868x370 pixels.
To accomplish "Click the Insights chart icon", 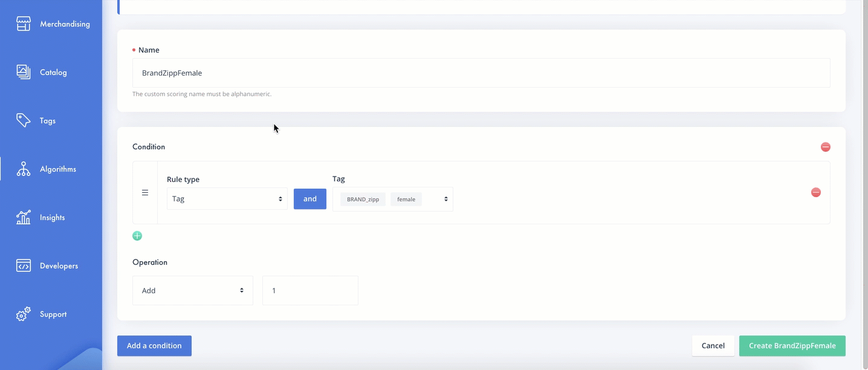I will [24, 218].
